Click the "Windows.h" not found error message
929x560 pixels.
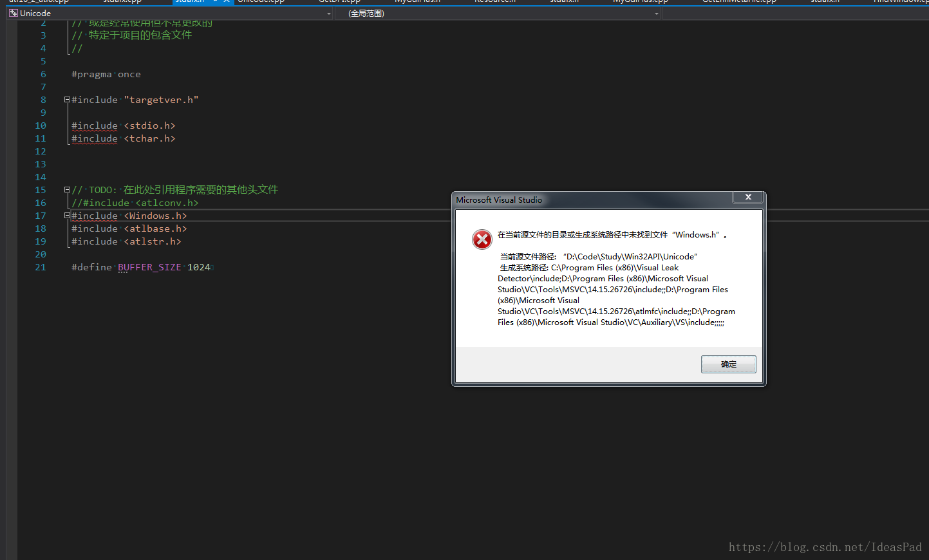tap(612, 235)
